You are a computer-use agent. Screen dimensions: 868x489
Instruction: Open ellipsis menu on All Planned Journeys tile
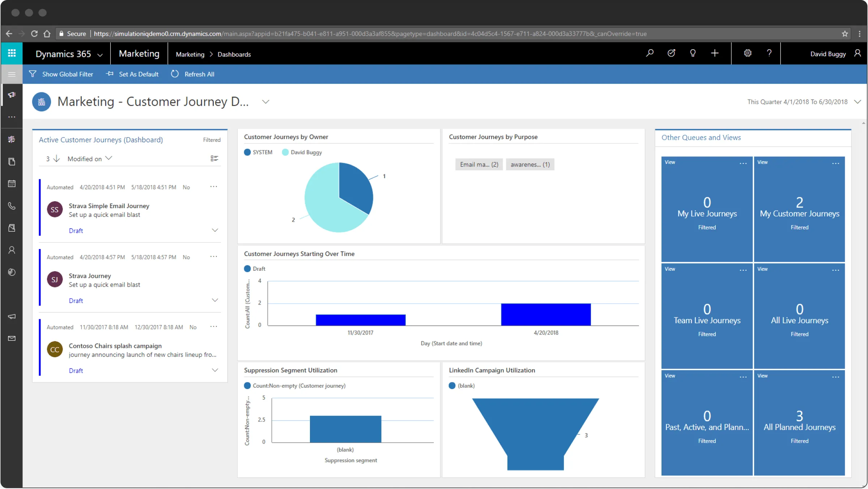pyautogui.click(x=835, y=377)
